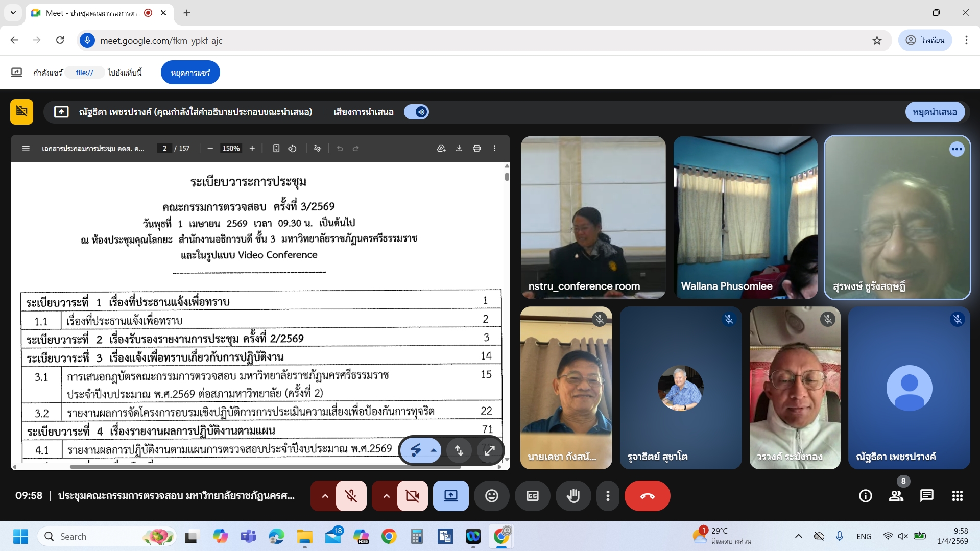
Task: Show the participants list
Action: click(x=896, y=495)
